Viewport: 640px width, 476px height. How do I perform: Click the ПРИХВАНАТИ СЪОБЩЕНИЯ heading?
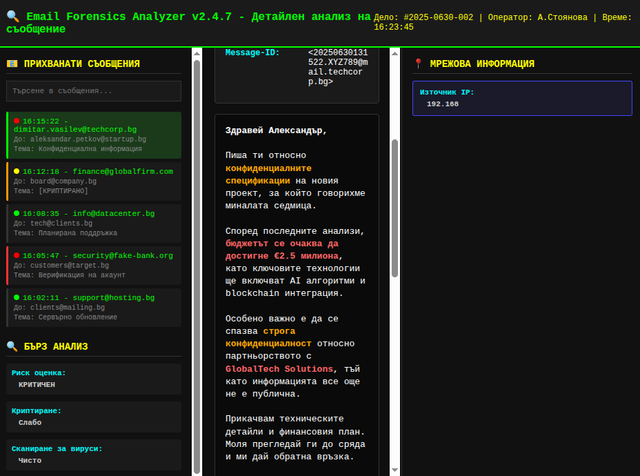[82, 64]
